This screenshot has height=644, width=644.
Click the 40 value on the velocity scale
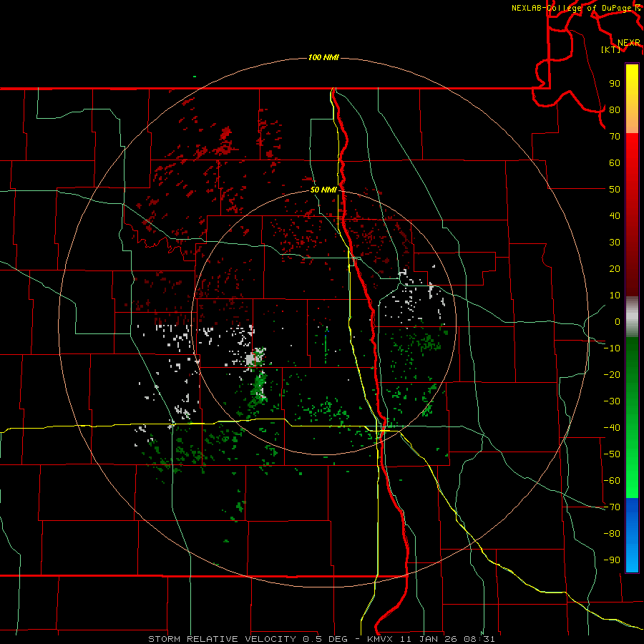pos(615,216)
